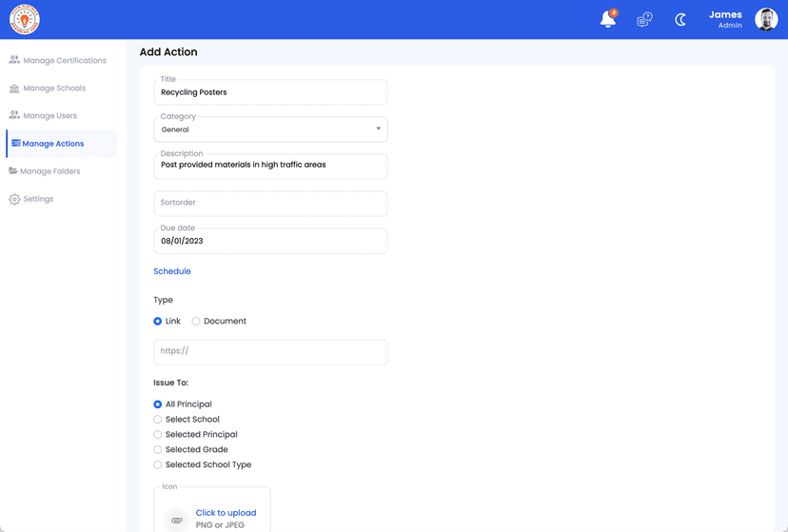Click the paperclip upload icon
Screen dimensions: 788x532
point(177,520)
